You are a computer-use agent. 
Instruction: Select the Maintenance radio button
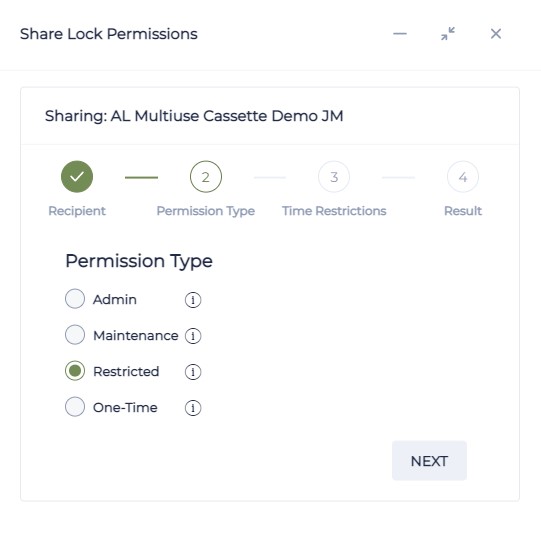(75, 335)
